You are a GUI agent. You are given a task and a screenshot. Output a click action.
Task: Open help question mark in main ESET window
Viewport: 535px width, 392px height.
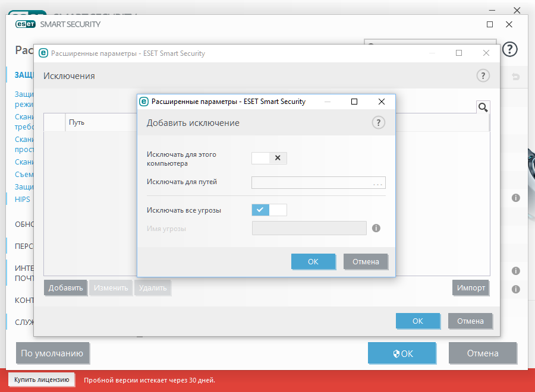coord(510,49)
